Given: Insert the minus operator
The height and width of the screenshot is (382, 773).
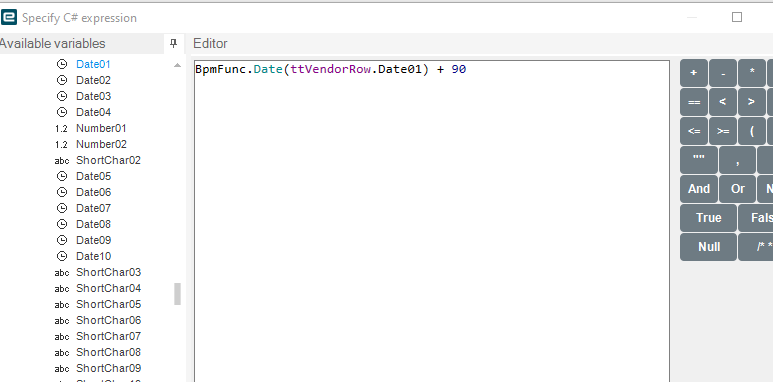Looking at the screenshot, I should (x=723, y=73).
